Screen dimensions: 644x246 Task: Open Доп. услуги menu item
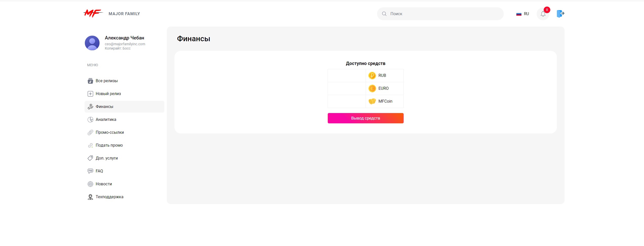pos(107,158)
